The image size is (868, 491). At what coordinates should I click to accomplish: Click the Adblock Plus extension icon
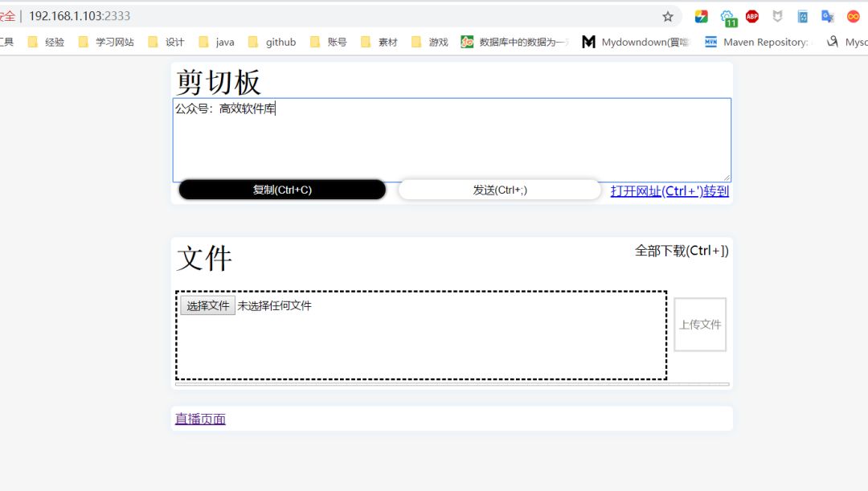pos(751,15)
